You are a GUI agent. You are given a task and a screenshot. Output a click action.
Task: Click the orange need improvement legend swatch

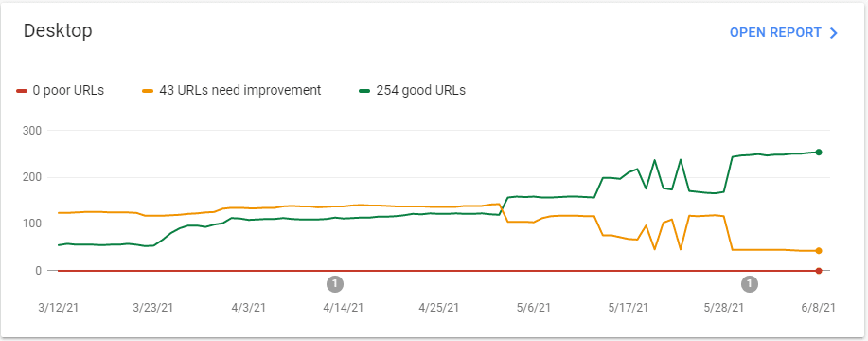click(149, 91)
